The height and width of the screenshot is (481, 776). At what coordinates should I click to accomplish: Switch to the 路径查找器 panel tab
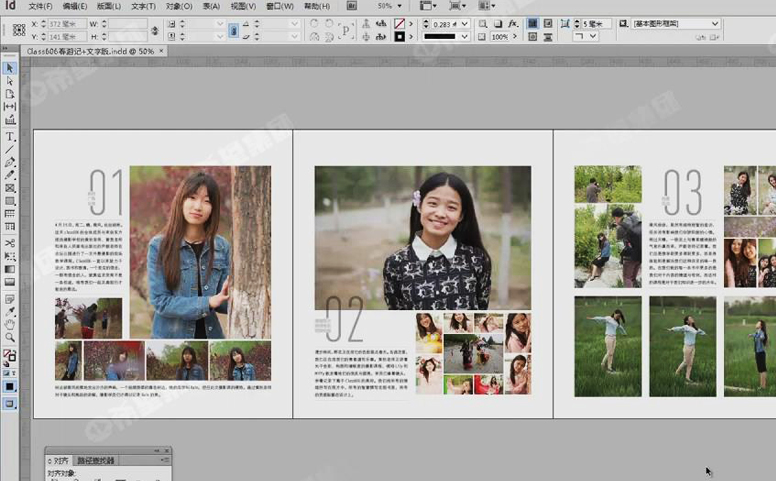[x=96, y=460]
